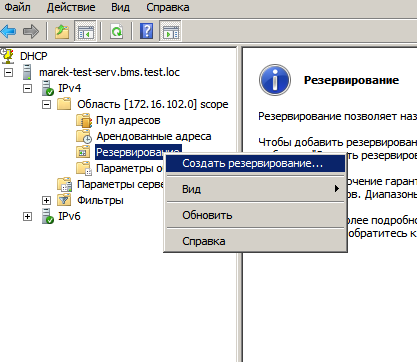Click the DHCP root icon
417x362 pixels.
coord(7,56)
